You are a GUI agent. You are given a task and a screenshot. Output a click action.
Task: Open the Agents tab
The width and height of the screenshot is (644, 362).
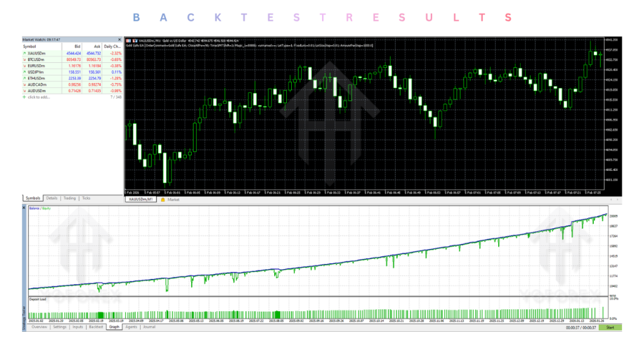[x=131, y=327]
